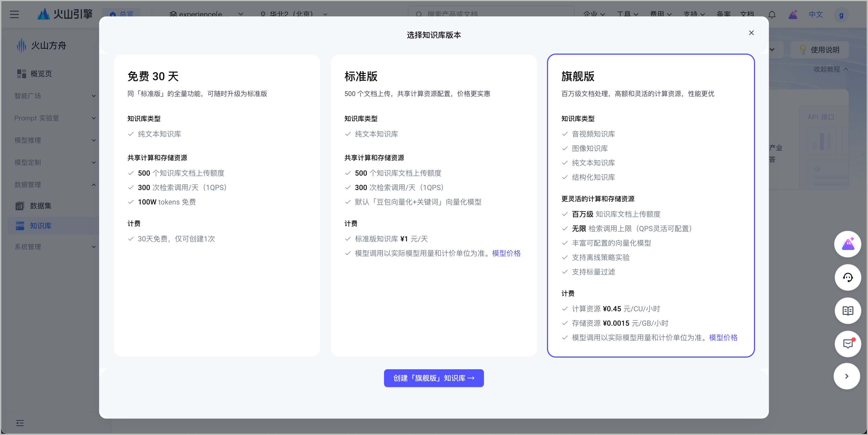
Task: Open customer service headset icon
Action: point(848,277)
